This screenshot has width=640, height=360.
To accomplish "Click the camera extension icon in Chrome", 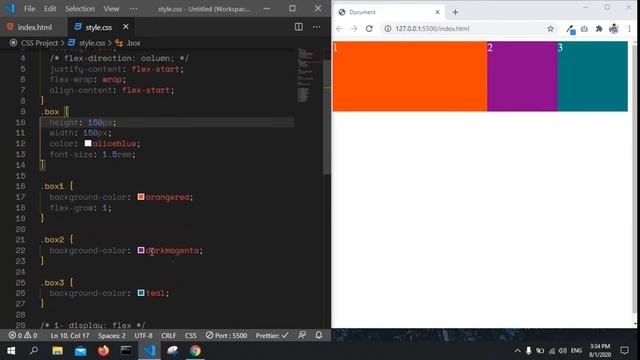I will (584, 29).
